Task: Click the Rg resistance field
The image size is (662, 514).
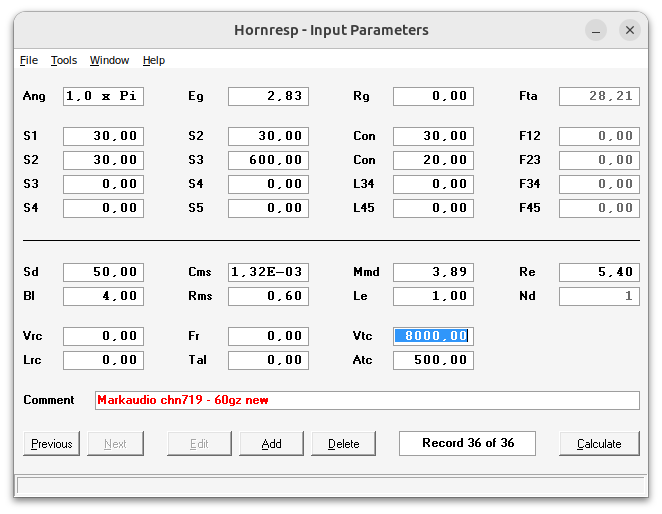Action: pos(433,96)
